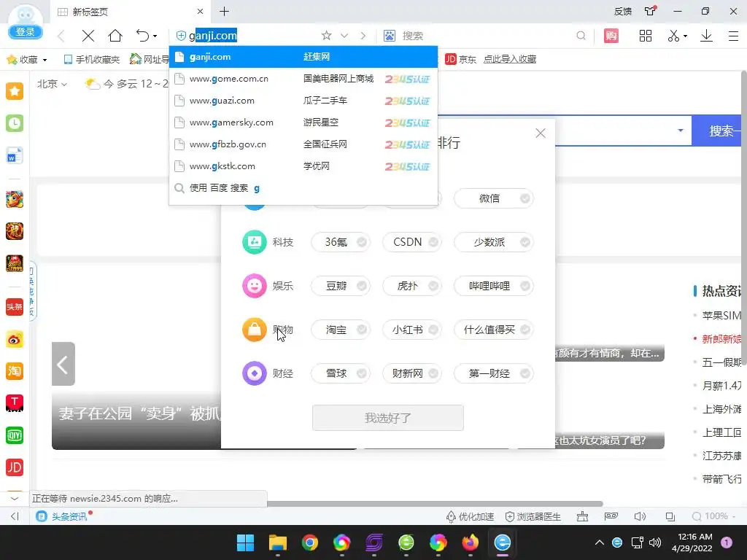Focus the 搜索 search box
Screen dimensions: 747x560
pyautogui.click(x=486, y=36)
